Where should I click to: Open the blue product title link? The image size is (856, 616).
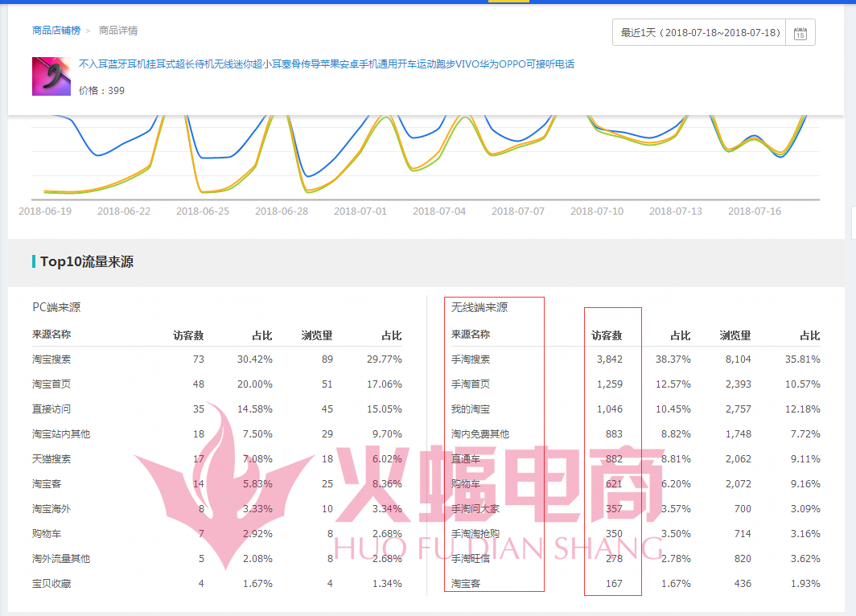click(326, 64)
